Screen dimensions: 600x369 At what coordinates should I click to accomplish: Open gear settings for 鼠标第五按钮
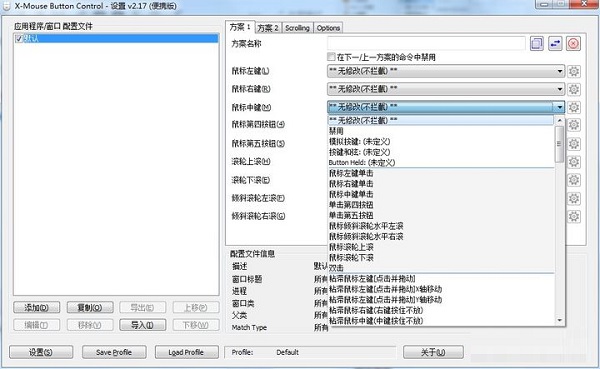coord(574,144)
